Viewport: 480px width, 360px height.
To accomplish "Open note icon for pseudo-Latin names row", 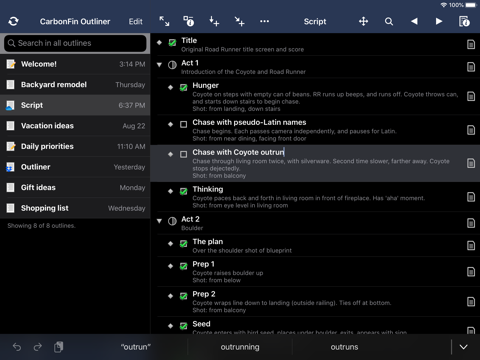I will tap(471, 130).
